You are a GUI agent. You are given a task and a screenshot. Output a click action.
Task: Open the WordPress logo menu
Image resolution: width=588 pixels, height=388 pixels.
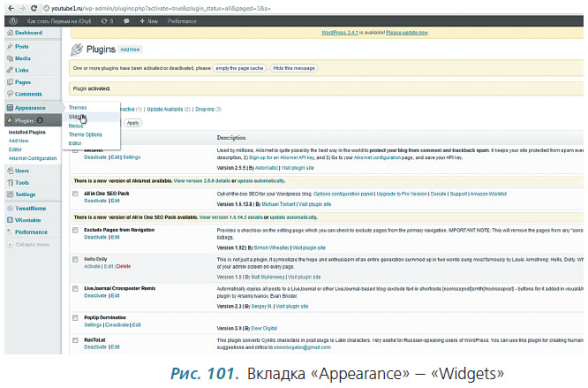pyautogui.click(x=13, y=21)
